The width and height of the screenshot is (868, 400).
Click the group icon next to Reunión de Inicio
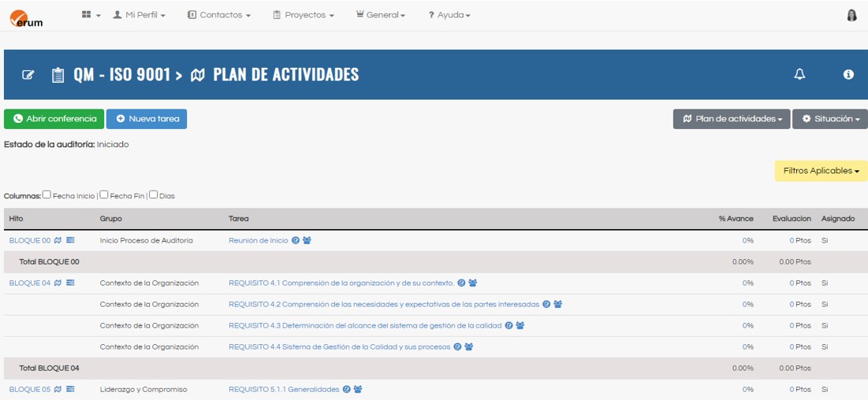point(307,240)
